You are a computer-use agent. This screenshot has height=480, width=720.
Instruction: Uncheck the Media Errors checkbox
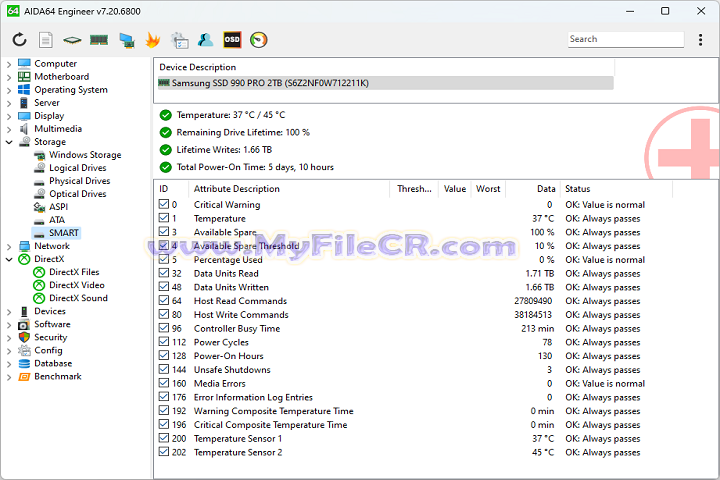point(163,383)
